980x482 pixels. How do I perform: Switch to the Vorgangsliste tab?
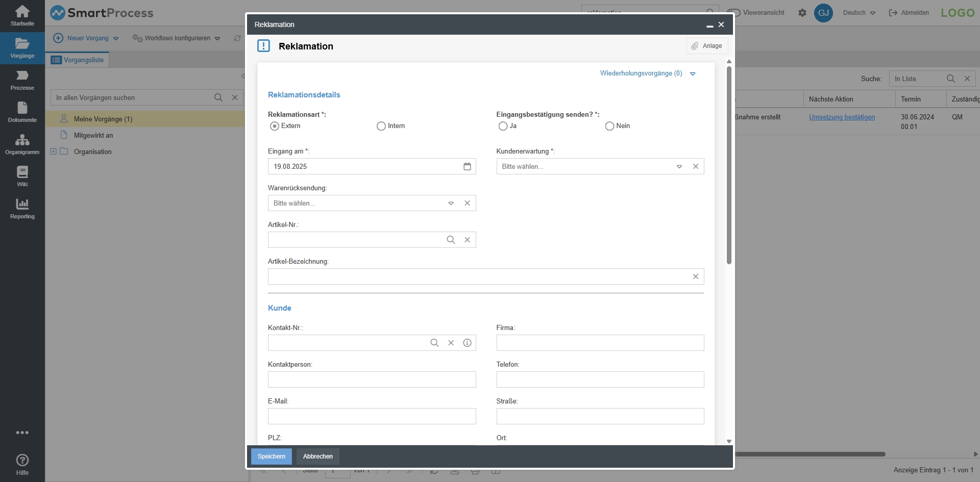[x=78, y=60]
